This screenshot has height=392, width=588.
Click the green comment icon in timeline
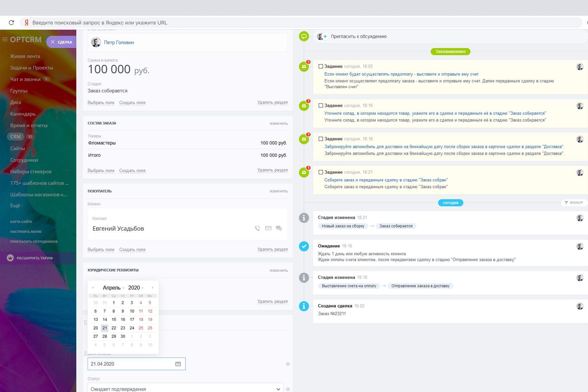click(x=304, y=36)
